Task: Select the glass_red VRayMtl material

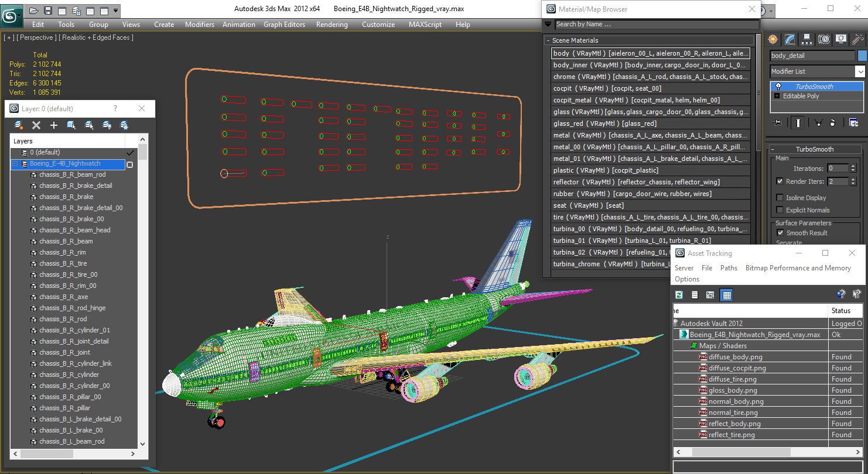Action: 650,123
